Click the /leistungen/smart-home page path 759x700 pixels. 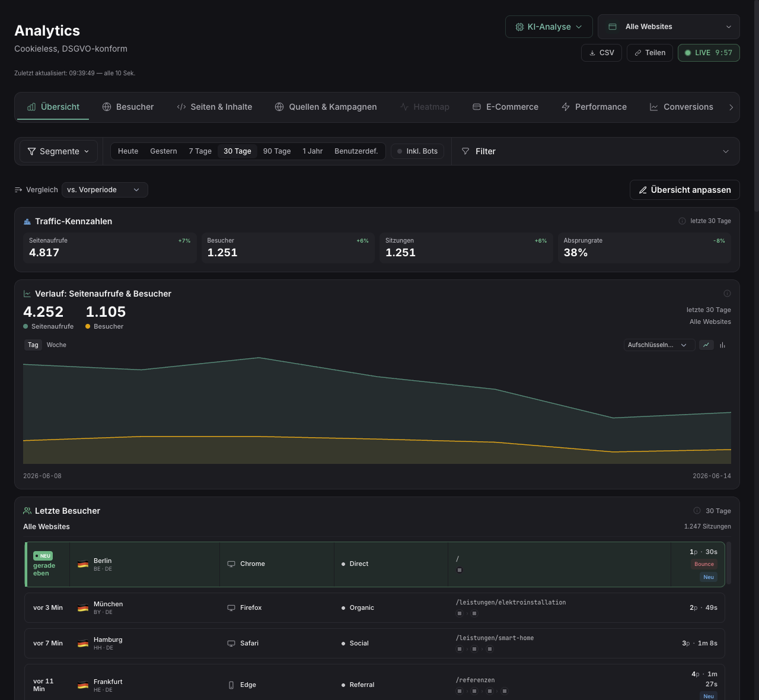click(495, 638)
